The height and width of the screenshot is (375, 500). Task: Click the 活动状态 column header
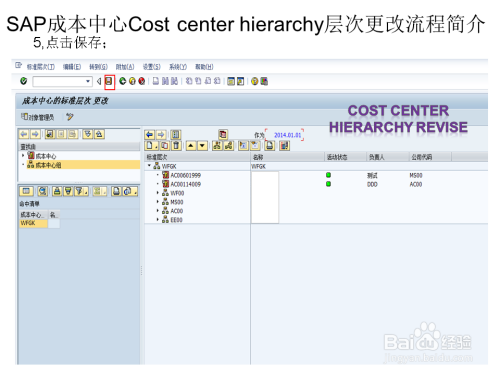[346, 157]
